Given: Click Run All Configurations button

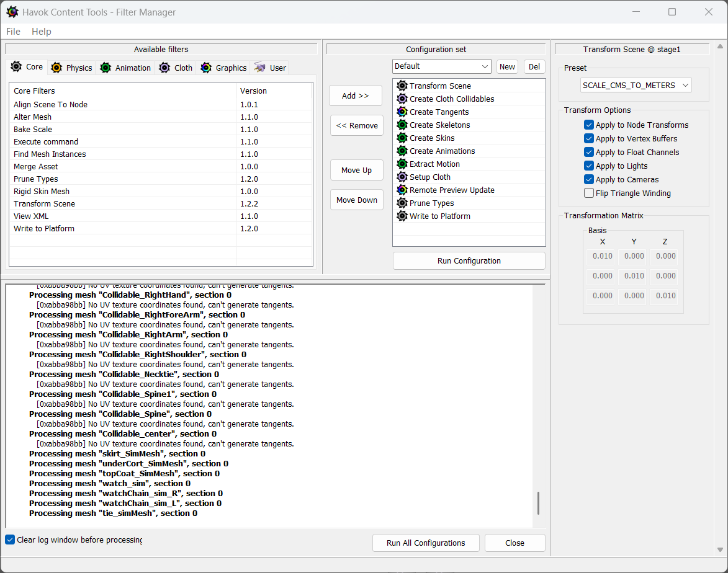Looking at the screenshot, I should 426,543.
